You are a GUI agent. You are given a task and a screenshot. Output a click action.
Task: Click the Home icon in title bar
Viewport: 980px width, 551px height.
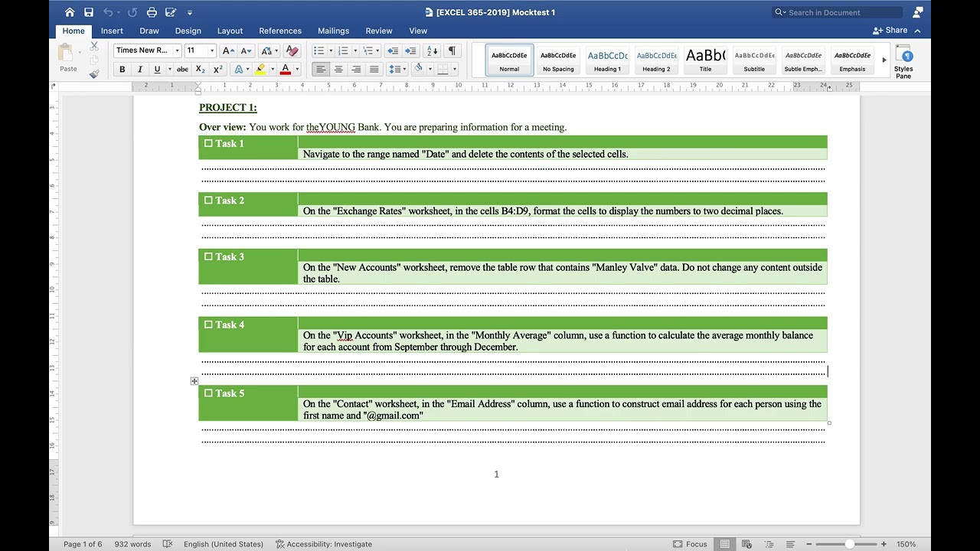pos(70,12)
